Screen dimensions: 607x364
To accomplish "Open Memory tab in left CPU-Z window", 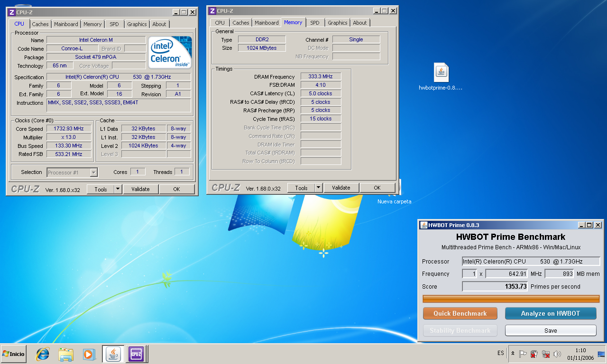I will click(92, 24).
